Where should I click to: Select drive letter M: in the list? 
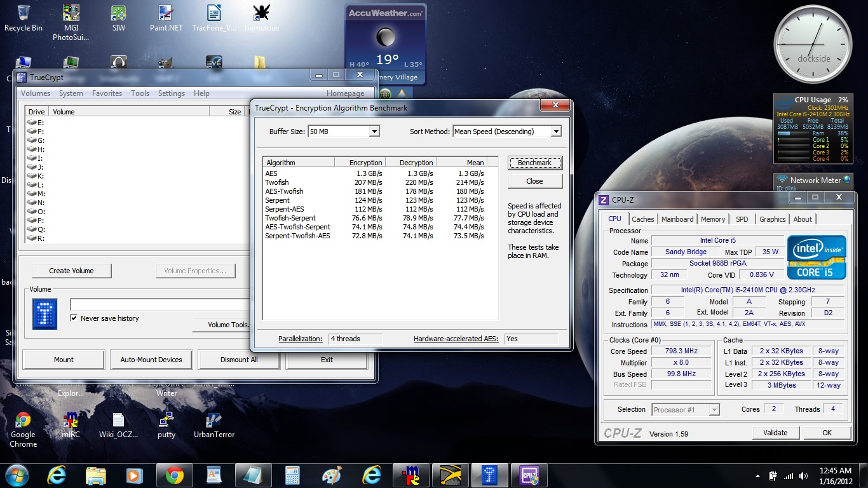point(41,194)
